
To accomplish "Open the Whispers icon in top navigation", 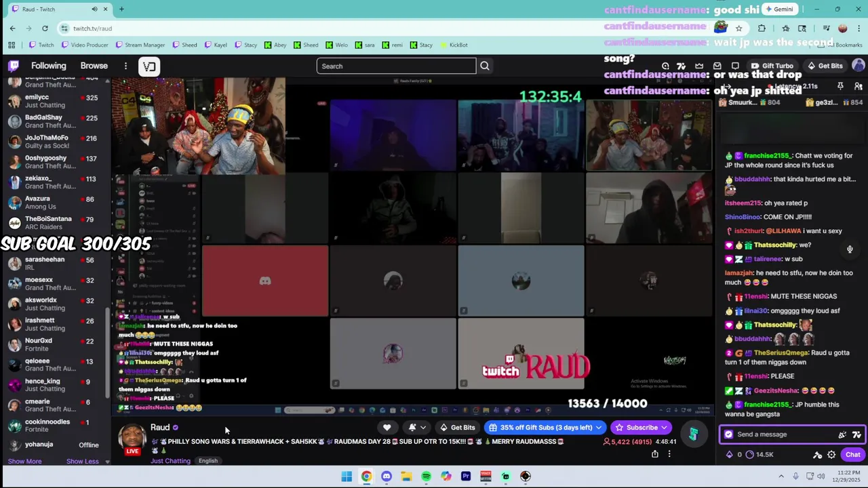I will [736, 66].
